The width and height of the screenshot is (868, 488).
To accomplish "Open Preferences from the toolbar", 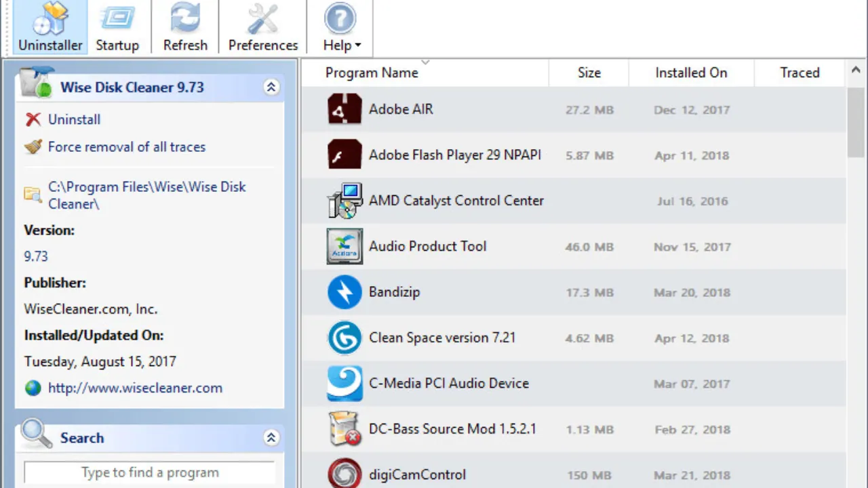I will pyautogui.click(x=262, y=28).
